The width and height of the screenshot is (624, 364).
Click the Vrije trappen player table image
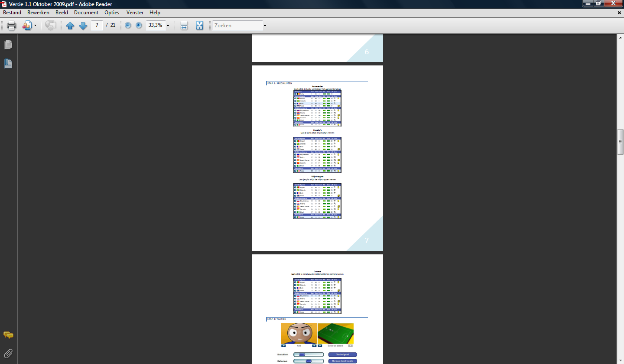point(317,201)
